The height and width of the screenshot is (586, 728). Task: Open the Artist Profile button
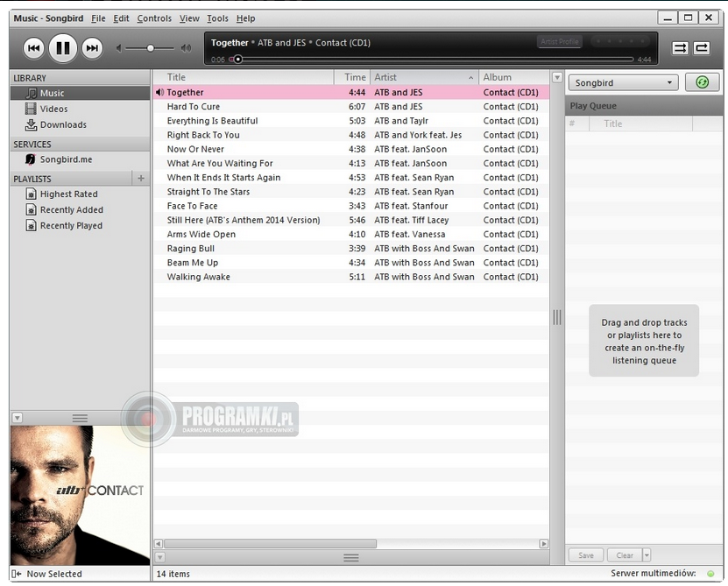point(560,41)
